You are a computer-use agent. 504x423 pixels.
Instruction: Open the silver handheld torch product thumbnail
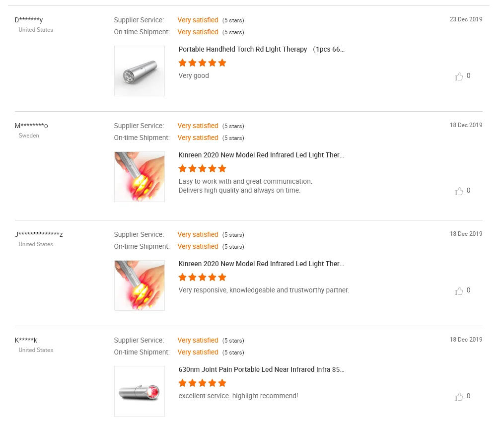click(140, 71)
